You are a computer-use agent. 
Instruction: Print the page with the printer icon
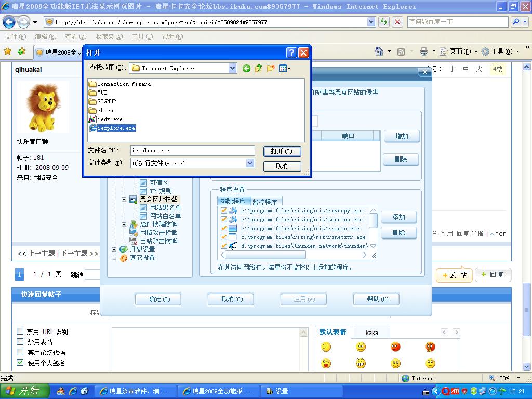[x=424, y=51]
